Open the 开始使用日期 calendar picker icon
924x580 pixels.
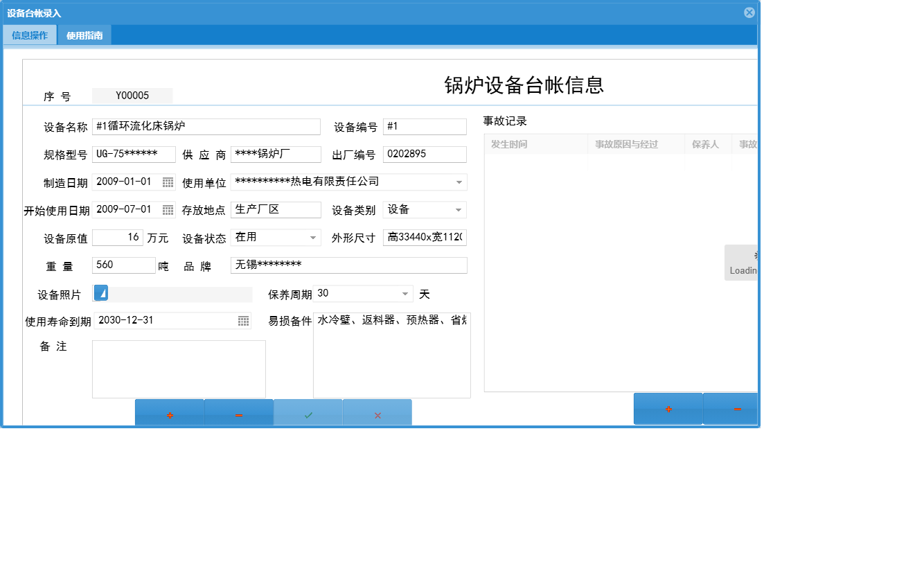coord(167,209)
